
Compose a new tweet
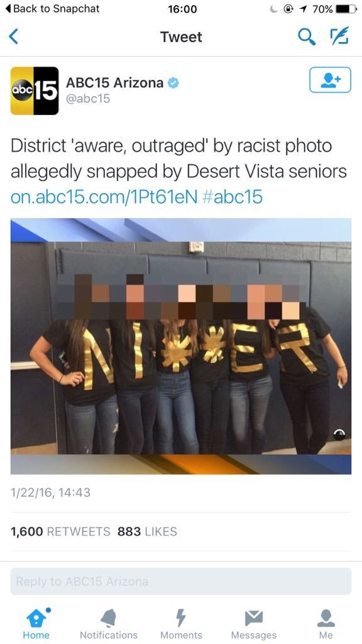pos(340,36)
